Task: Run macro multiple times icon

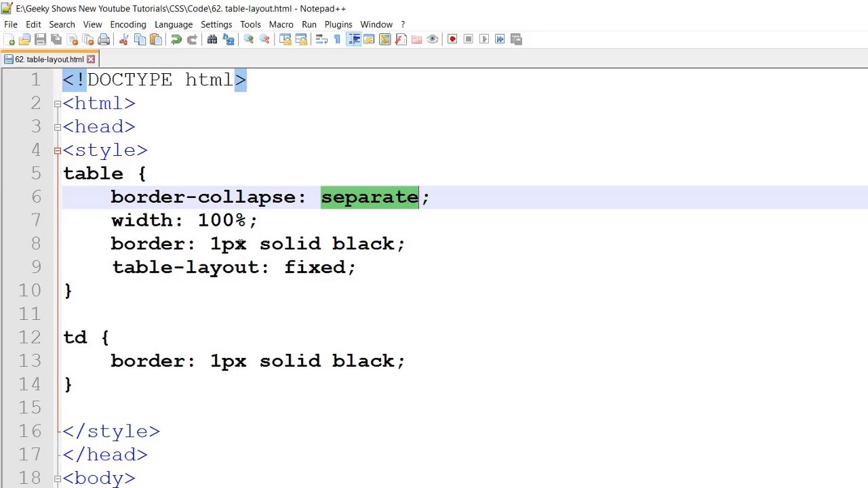Action: (500, 39)
